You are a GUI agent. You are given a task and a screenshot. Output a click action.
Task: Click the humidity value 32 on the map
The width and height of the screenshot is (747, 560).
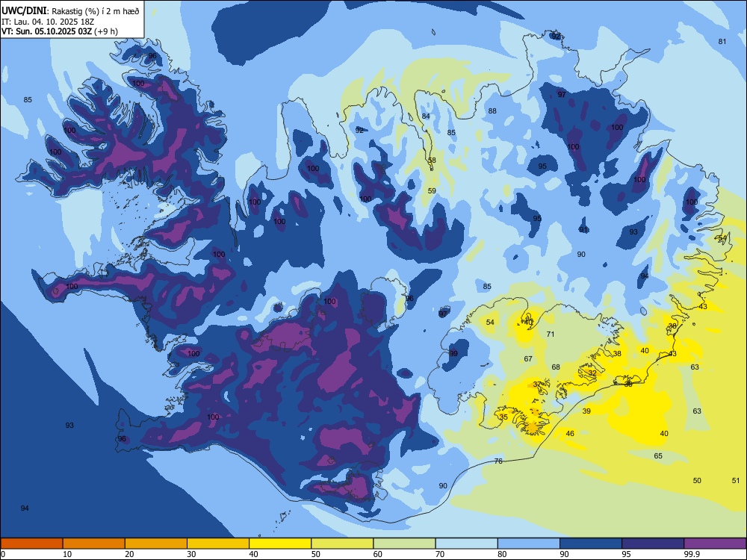pos(592,373)
